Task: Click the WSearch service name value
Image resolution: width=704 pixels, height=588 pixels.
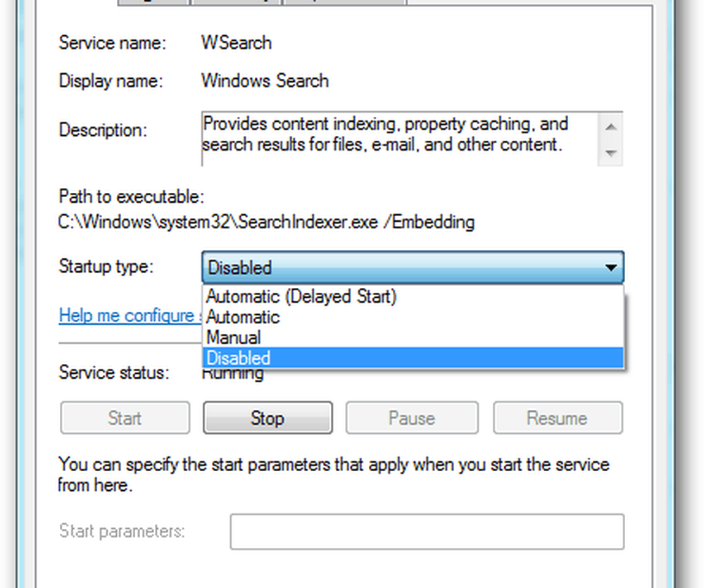Action: click(x=237, y=43)
